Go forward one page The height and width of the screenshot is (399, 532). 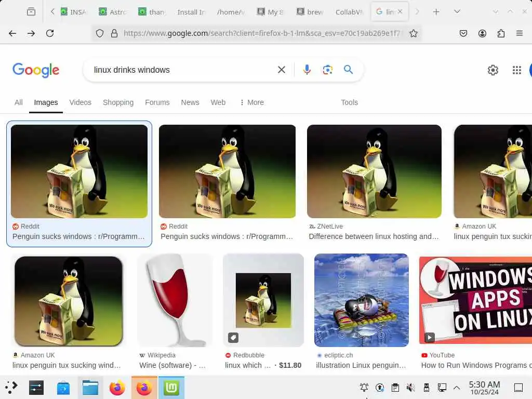click(x=31, y=33)
